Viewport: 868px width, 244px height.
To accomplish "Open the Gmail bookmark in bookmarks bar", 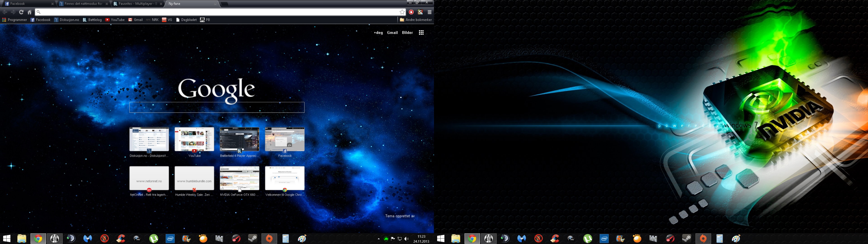I will [135, 20].
